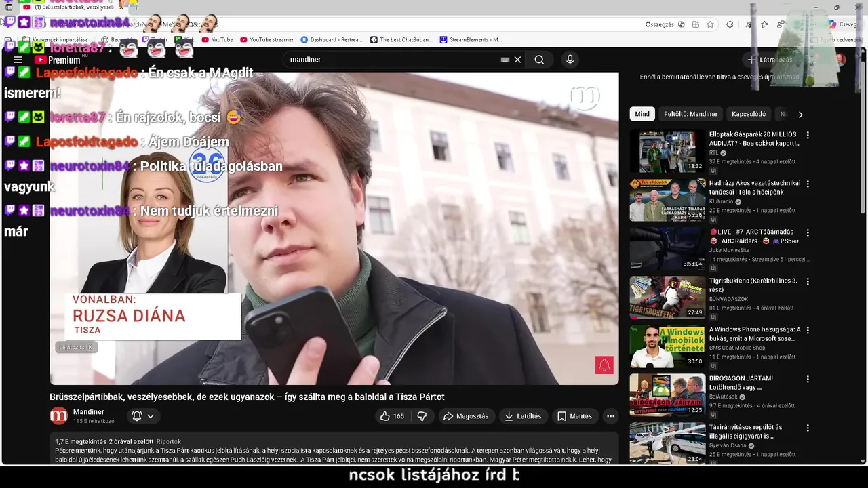The width and height of the screenshot is (868, 488).
Task: Save video with Mentés button
Action: click(574, 416)
